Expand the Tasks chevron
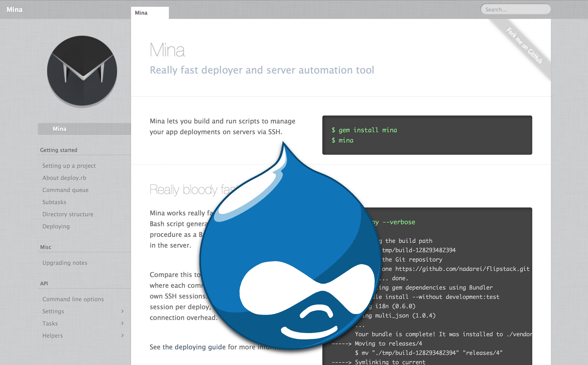Viewport: 588px width, 365px height. (x=122, y=323)
